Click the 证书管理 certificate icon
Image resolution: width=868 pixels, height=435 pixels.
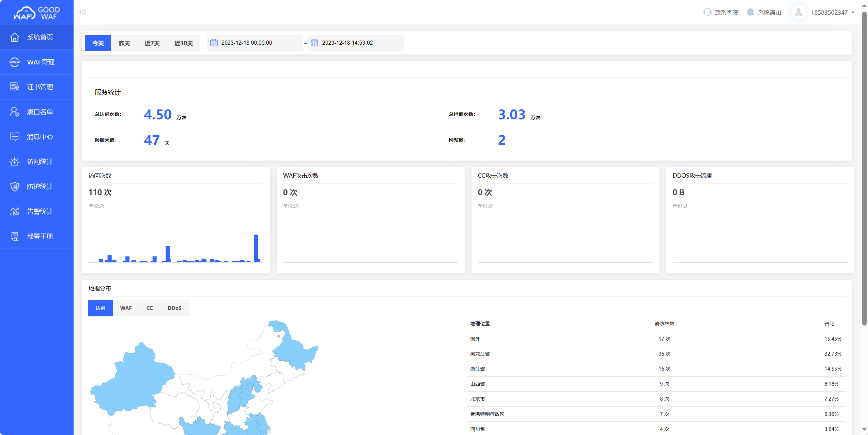15,87
